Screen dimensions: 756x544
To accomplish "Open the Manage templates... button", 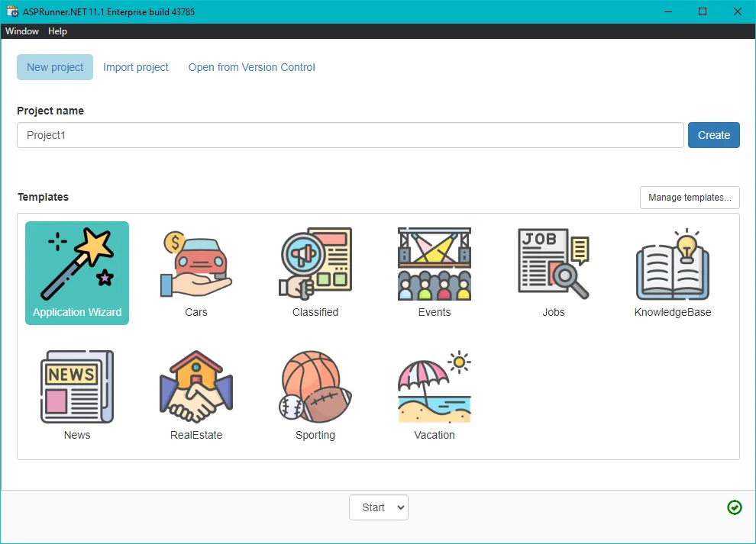I will (x=690, y=198).
